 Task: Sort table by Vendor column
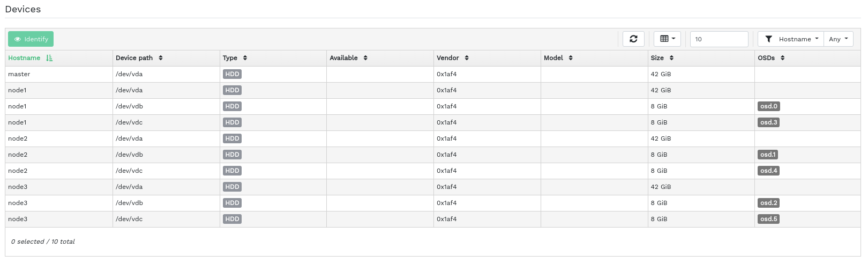448,58
